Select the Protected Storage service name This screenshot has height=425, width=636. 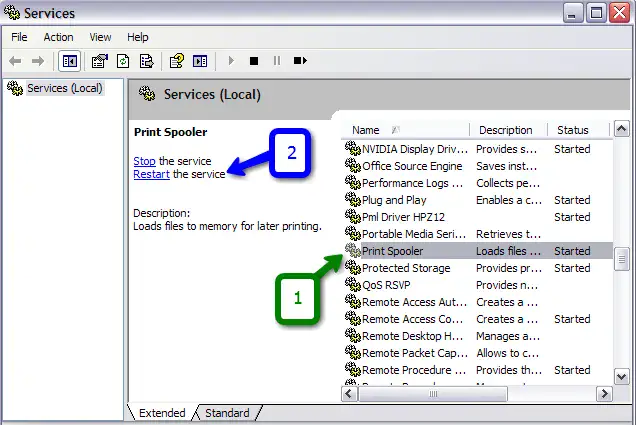click(x=406, y=268)
